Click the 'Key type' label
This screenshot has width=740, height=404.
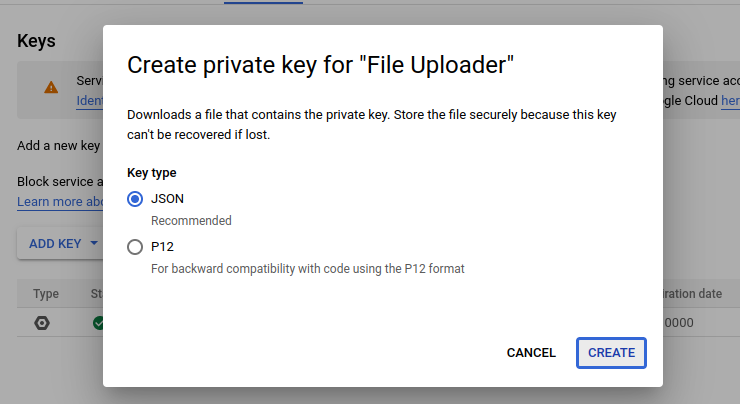click(x=152, y=172)
